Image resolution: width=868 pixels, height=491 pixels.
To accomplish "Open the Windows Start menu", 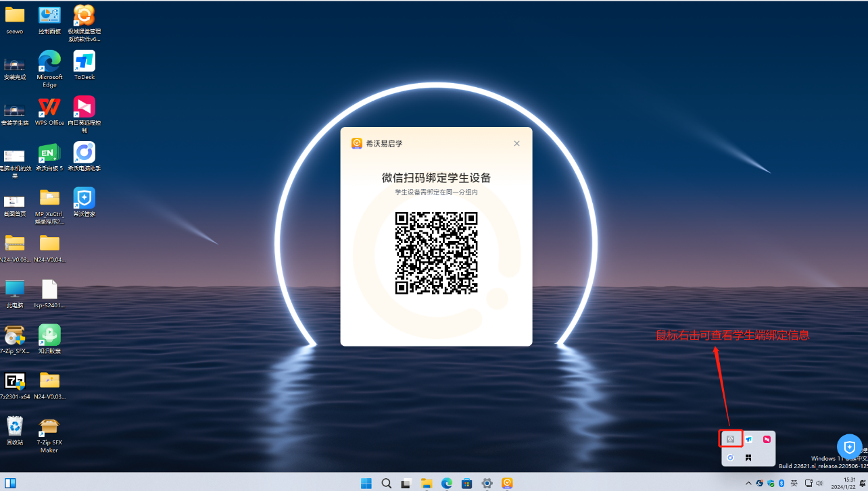I will [366, 483].
